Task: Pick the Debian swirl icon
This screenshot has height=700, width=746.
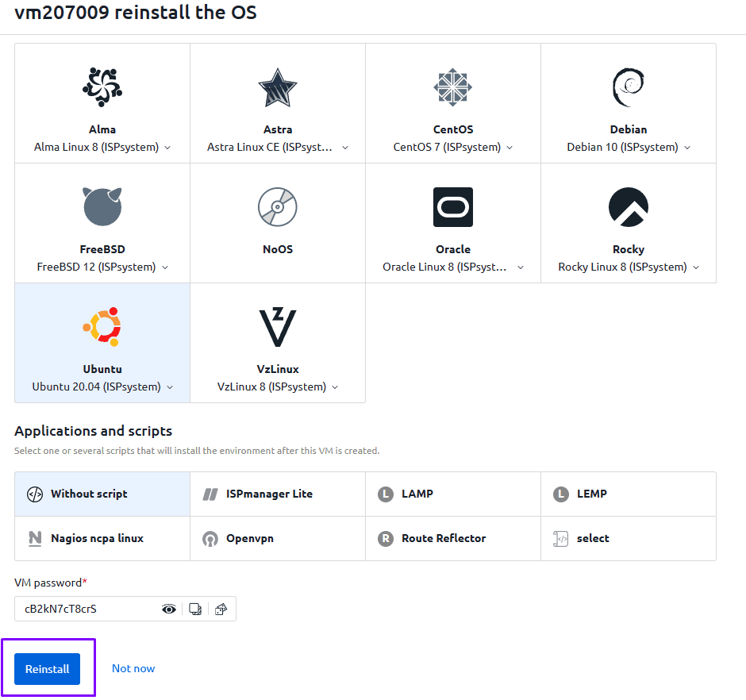Action: [629, 87]
